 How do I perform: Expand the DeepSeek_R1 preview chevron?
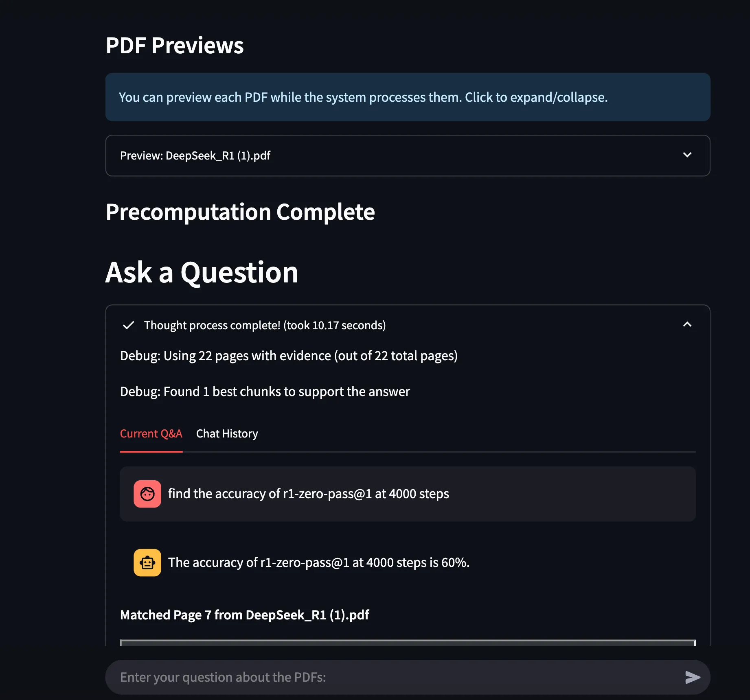(x=687, y=155)
